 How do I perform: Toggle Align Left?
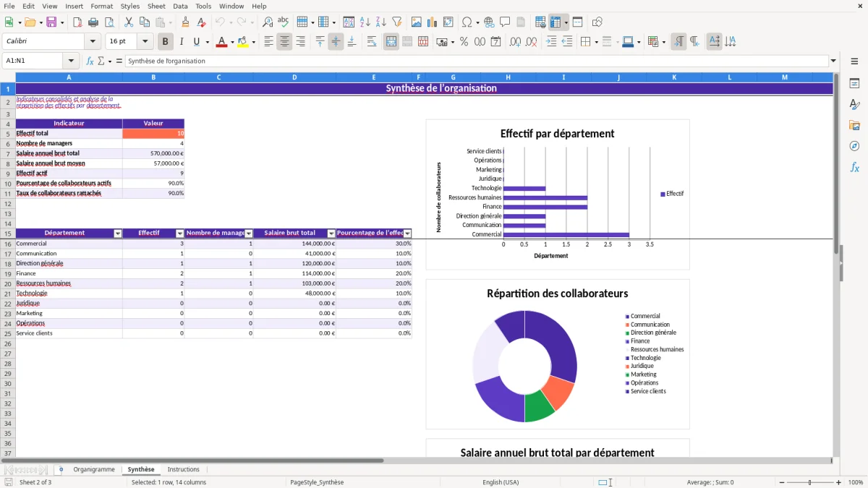click(268, 42)
